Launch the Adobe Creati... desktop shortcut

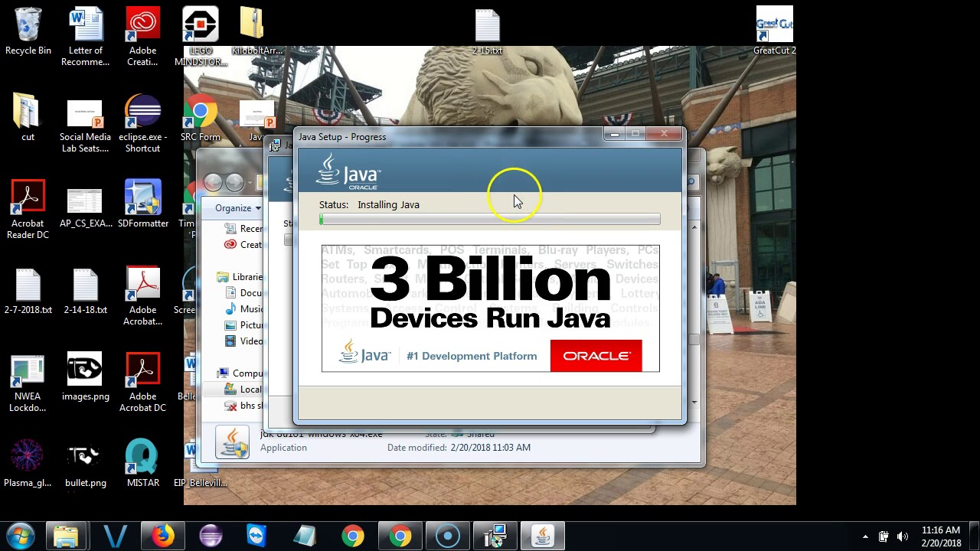(142, 37)
